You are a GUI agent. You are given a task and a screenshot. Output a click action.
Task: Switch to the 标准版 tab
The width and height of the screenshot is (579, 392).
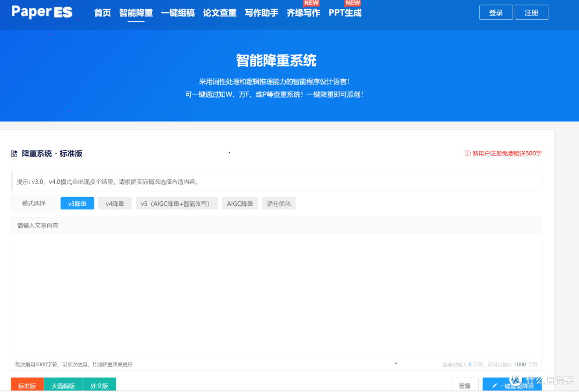click(27, 385)
